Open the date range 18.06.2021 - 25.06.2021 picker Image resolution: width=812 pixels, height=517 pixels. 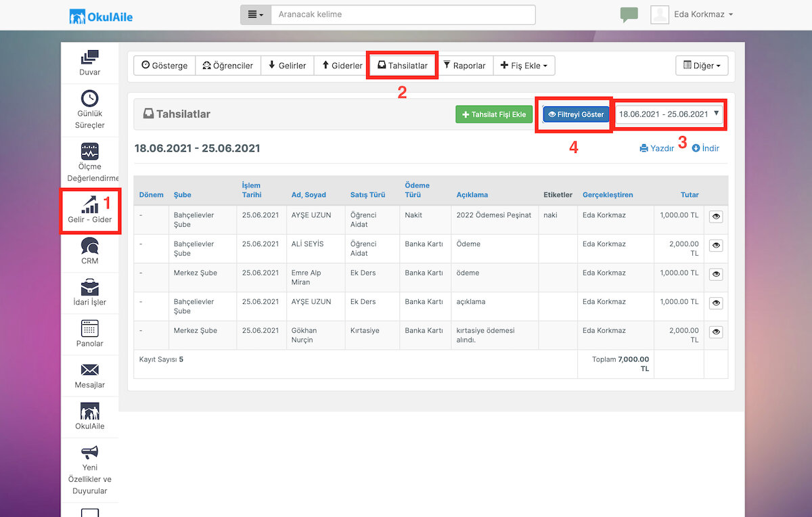(x=669, y=114)
